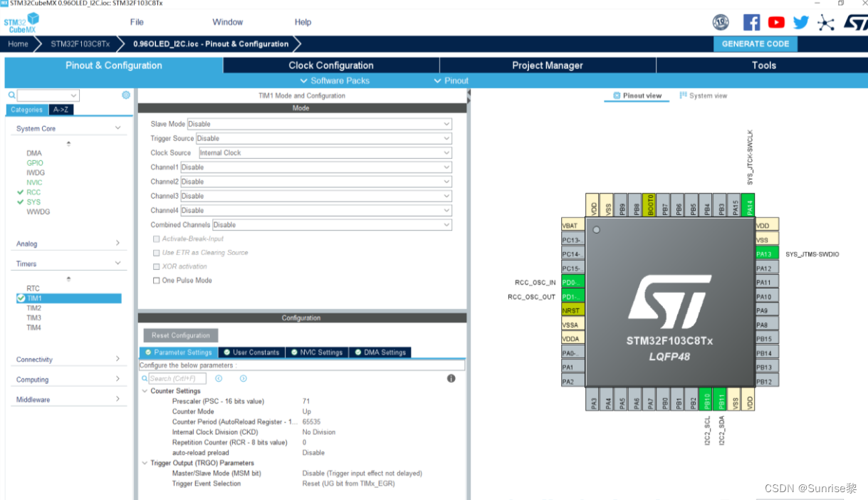Select the PB11 I2C2_SDA pin
The image size is (868, 500).
click(721, 399)
